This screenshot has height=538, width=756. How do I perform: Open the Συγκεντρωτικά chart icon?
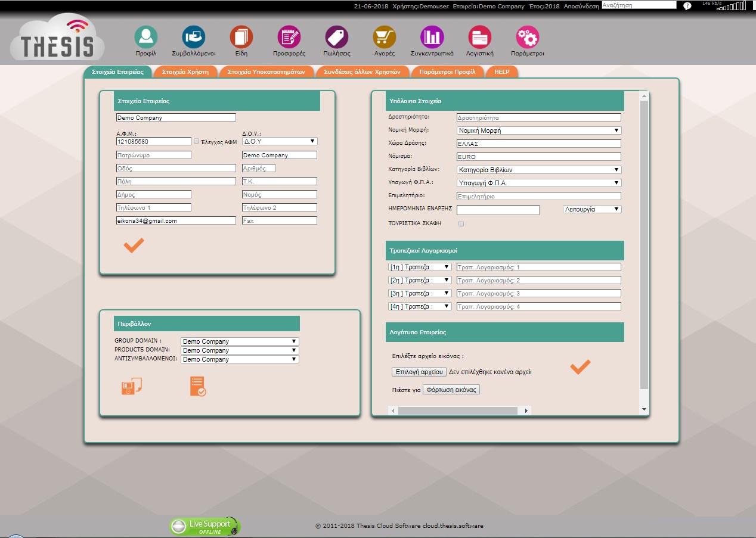(x=432, y=37)
